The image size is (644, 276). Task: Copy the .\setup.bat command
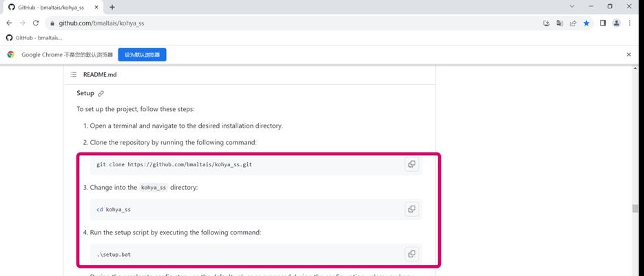[x=411, y=254]
